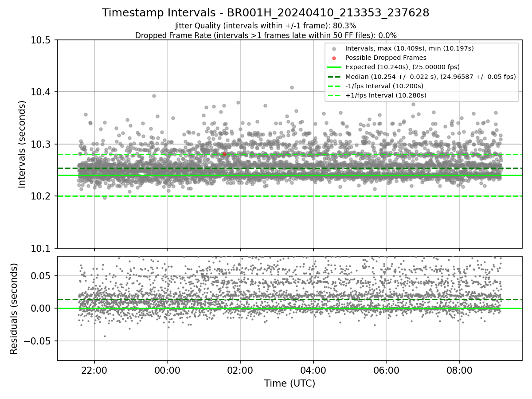Click the dark green dashed line sample beside the Median entry
Screen dimensions: 532x399
(334, 77)
